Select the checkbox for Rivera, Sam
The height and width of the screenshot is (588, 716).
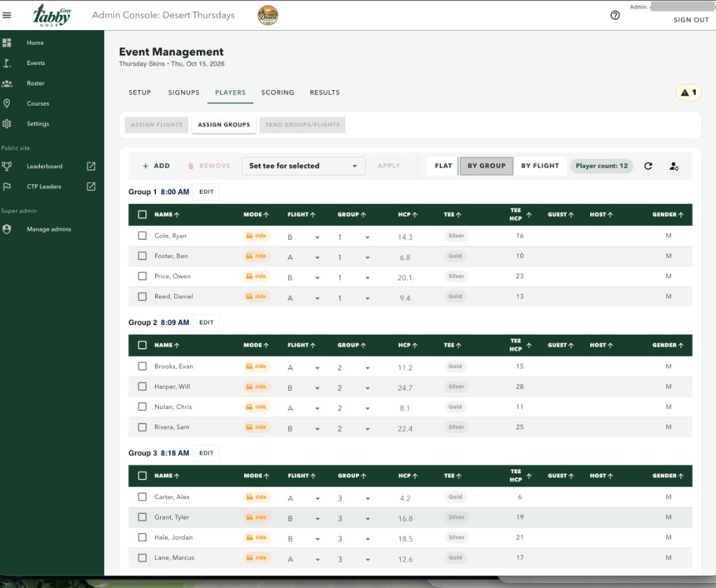pyautogui.click(x=143, y=427)
